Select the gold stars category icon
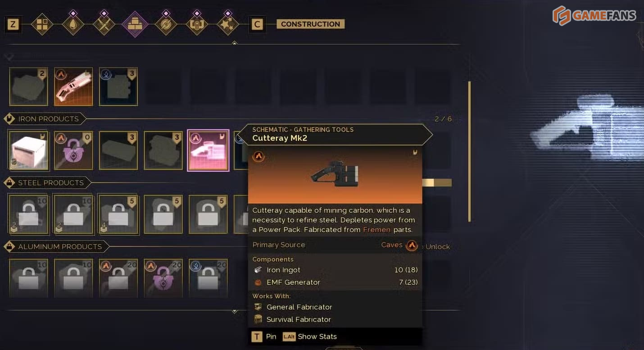Image resolution: width=644 pixels, height=350 pixels. point(228,24)
